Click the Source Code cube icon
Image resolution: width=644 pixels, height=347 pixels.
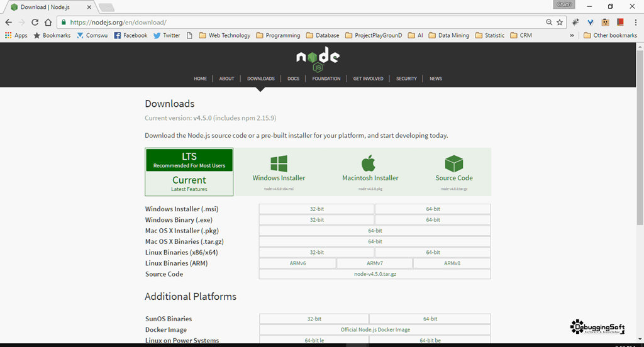tap(454, 163)
